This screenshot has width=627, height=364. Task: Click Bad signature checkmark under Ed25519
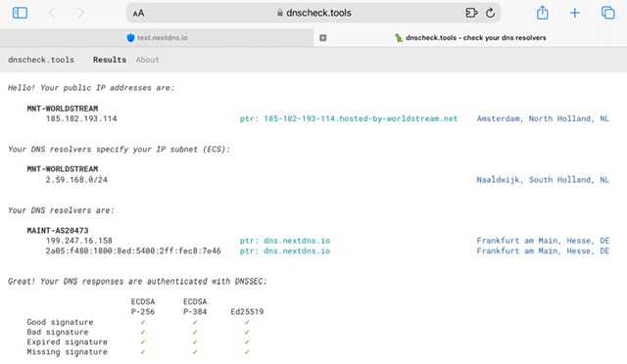point(247,332)
